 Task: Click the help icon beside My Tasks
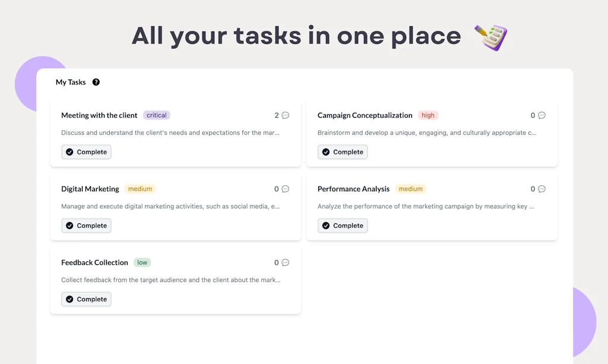click(96, 83)
